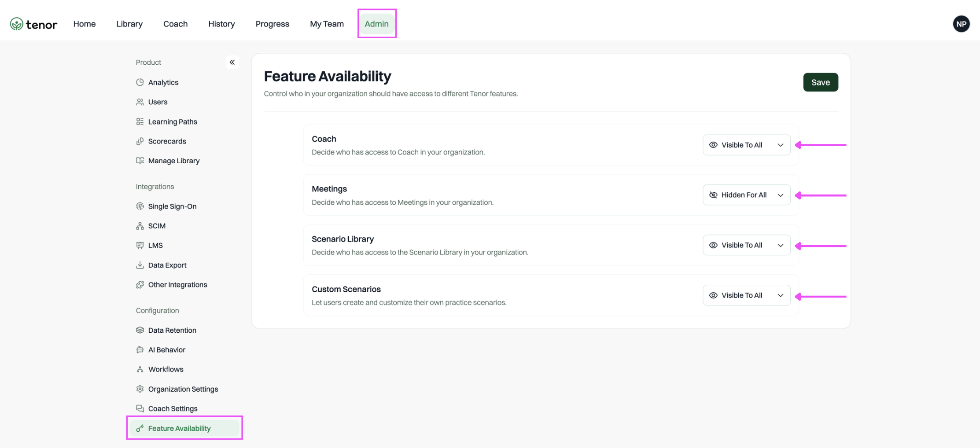The image size is (980, 448).
Task: Open the Custom Scenarios visibility dropdown
Action: pos(746,295)
